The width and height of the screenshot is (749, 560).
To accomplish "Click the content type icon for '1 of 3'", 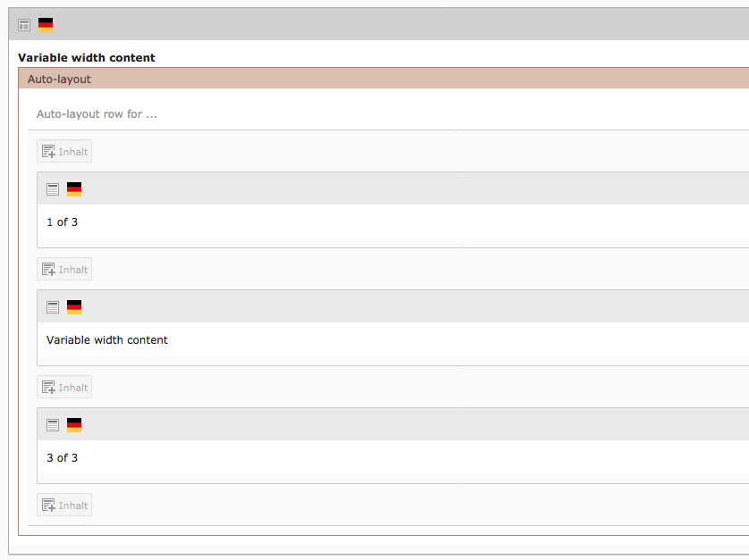I will (53, 189).
